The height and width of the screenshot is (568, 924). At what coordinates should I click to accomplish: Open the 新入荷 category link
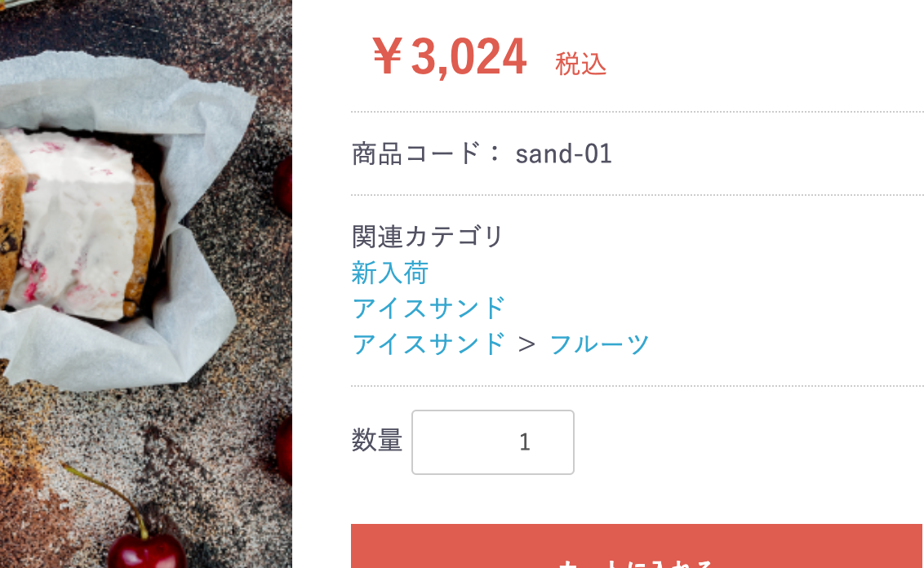[389, 273]
